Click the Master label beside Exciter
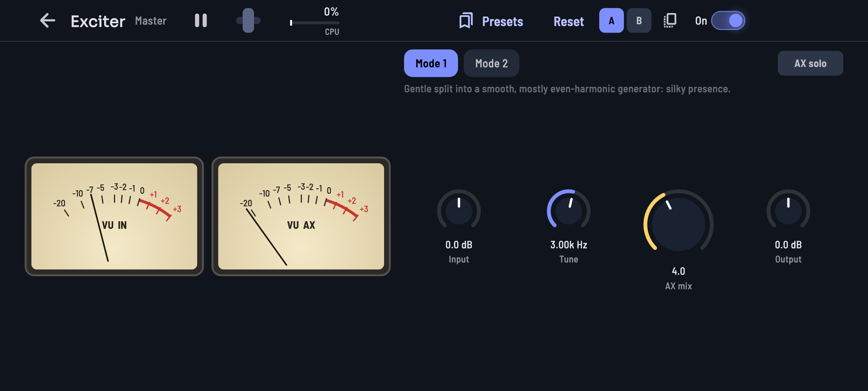The height and width of the screenshot is (391, 868). click(150, 21)
